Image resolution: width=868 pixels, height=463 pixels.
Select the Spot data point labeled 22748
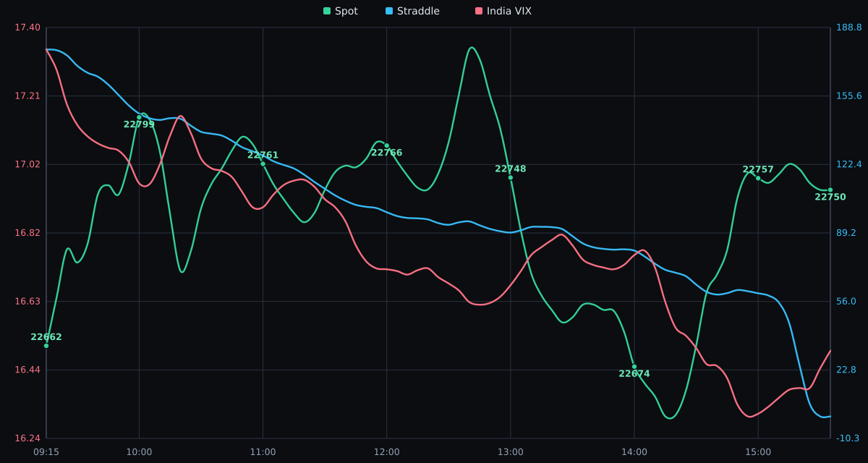click(511, 177)
